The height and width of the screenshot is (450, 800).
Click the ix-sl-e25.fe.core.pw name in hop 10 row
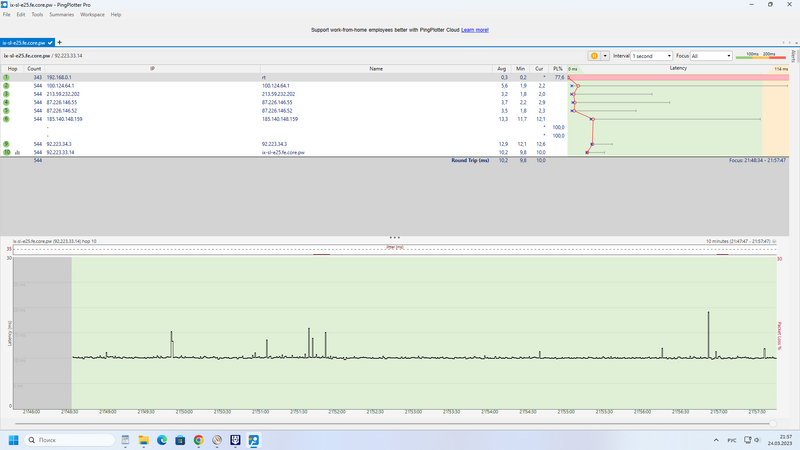point(283,152)
